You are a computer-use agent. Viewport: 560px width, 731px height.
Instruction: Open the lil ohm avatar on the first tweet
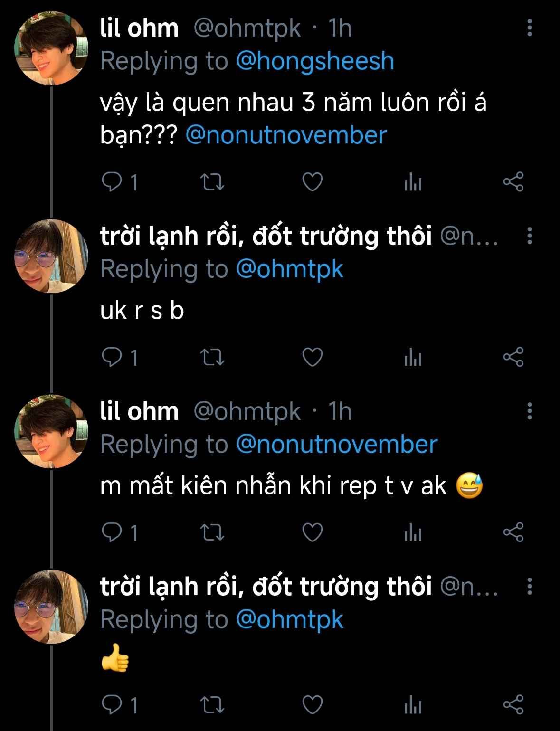click(x=52, y=48)
